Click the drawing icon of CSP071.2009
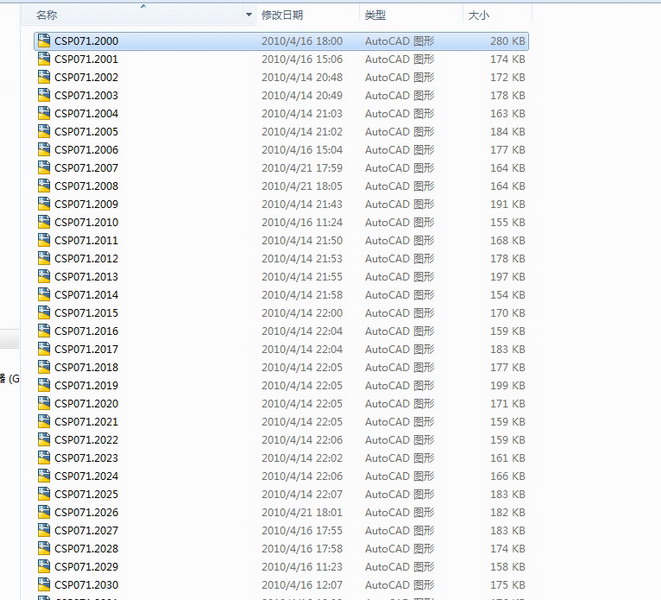661x600 pixels. click(44, 204)
